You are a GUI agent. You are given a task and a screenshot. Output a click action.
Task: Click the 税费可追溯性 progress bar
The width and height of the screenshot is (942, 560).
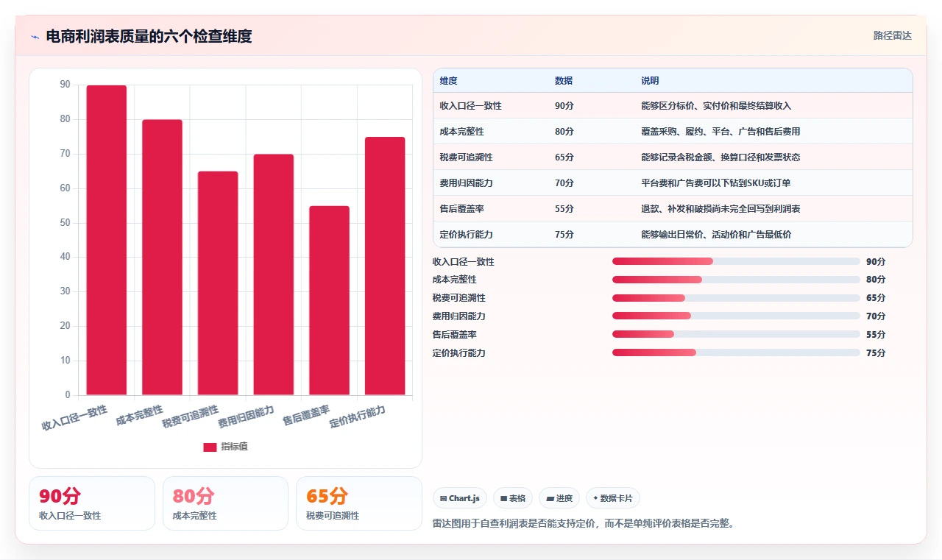click(x=736, y=298)
